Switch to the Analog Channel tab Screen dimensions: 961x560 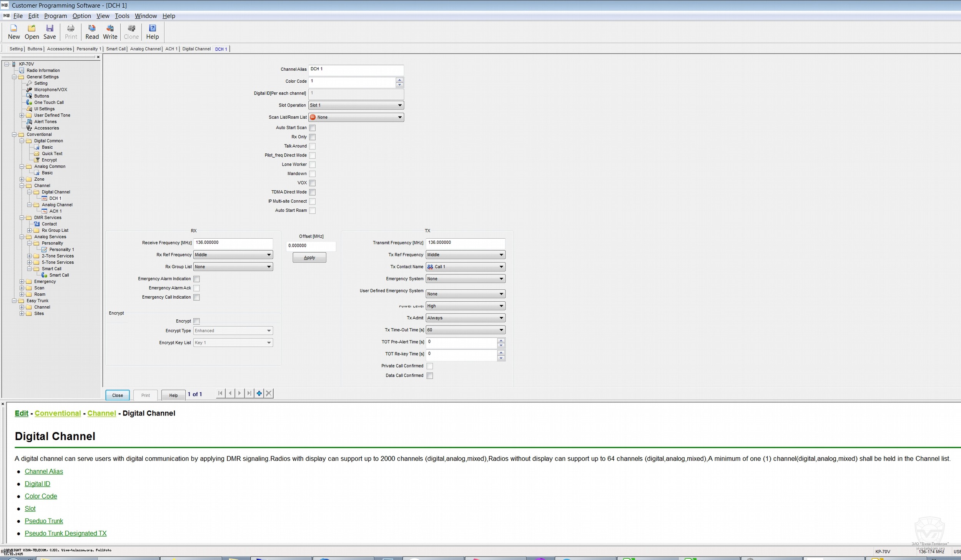[145, 49]
